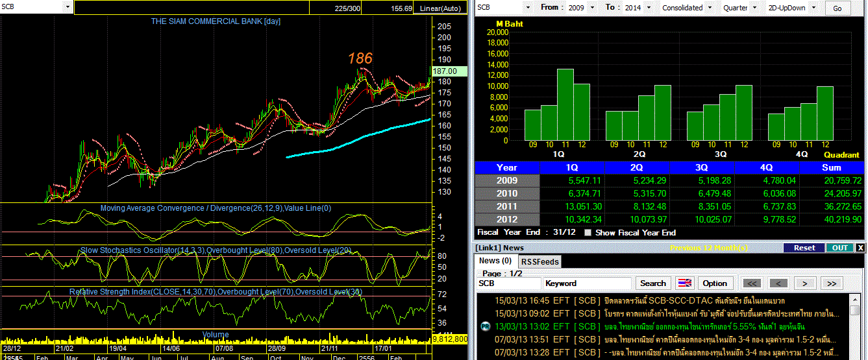Click the SCB symbol input in News search
The width and height of the screenshot is (868, 360).
click(508, 283)
